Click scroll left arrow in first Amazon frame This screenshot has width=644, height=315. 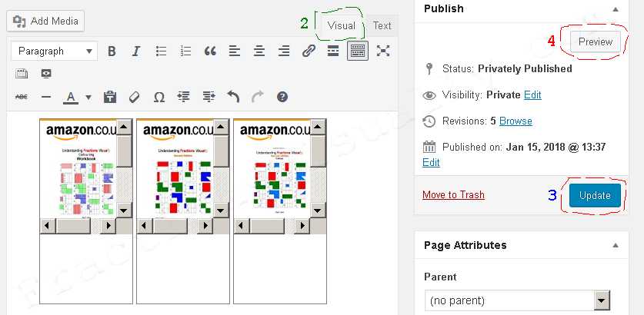click(48, 226)
